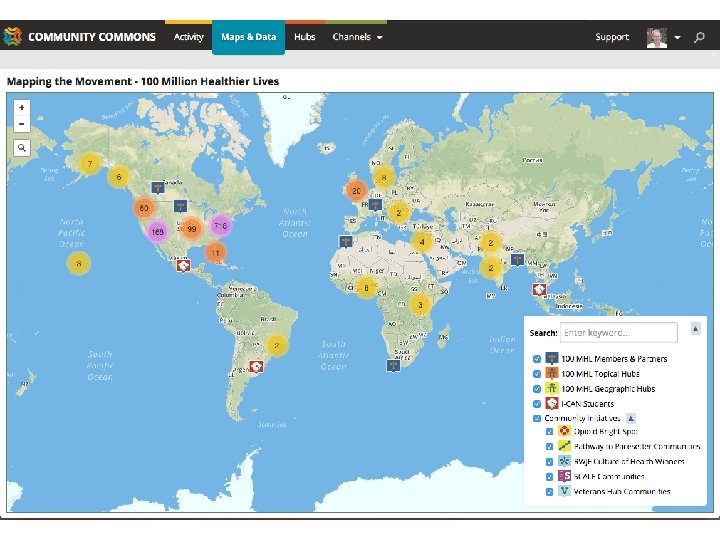Screen dimensions: 720x540
Task: Click the COMMUNITY COMMONS site title
Action: point(92,37)
